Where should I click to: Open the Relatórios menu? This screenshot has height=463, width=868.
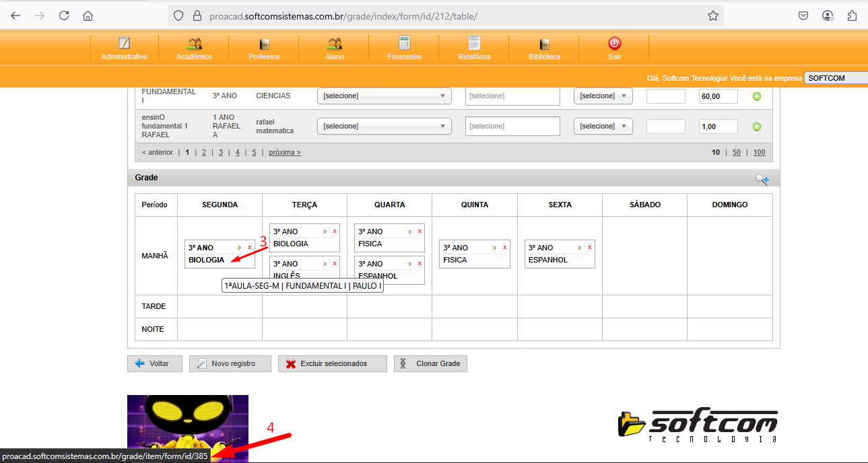(474, 48)
